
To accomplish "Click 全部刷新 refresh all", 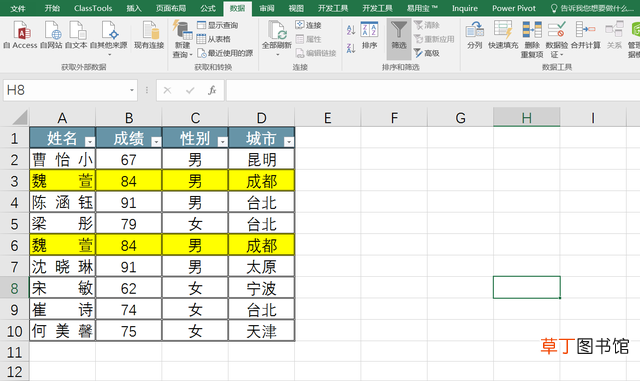I will (276, 38).
